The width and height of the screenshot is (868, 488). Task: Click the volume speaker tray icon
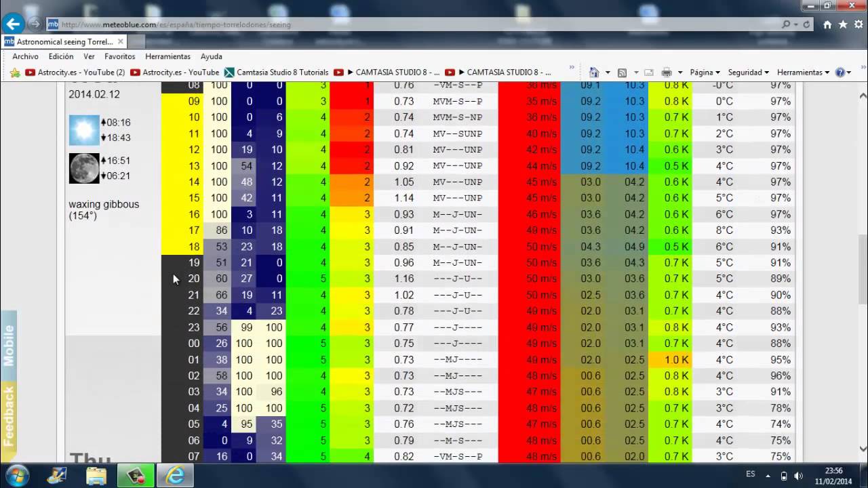pyautogui.click(x=798, y=476)
